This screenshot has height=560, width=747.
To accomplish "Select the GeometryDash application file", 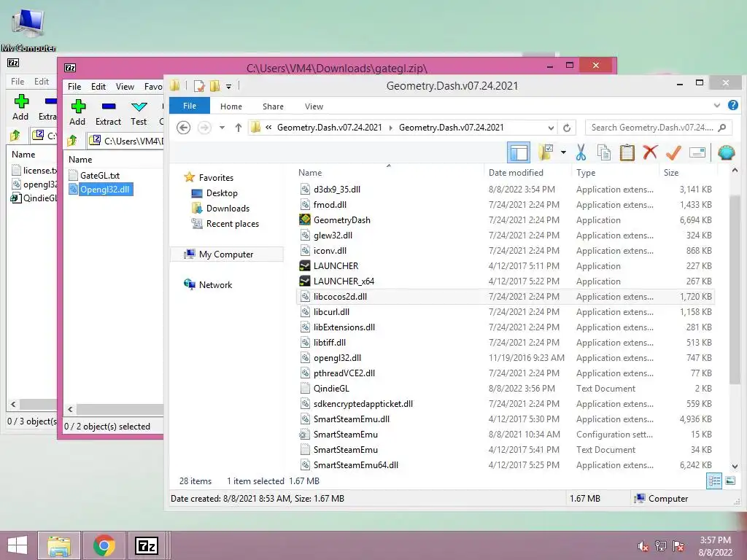I will tap(341, 220).
